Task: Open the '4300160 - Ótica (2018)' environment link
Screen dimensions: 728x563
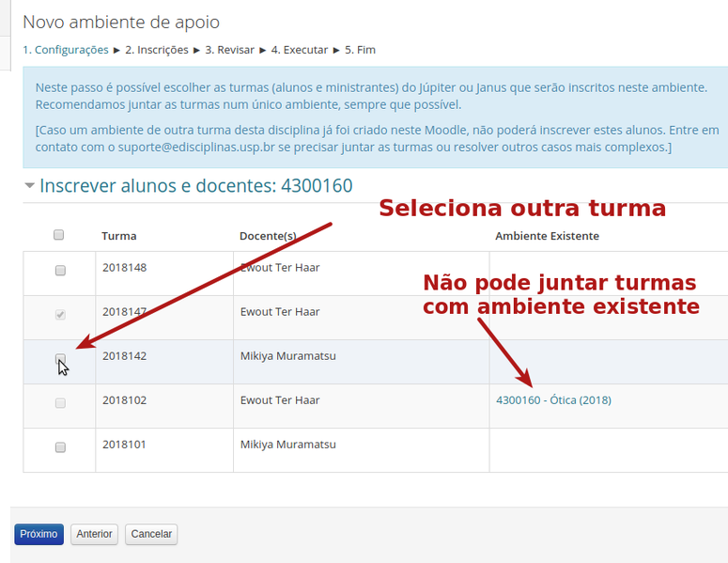Action: (553, 400)
